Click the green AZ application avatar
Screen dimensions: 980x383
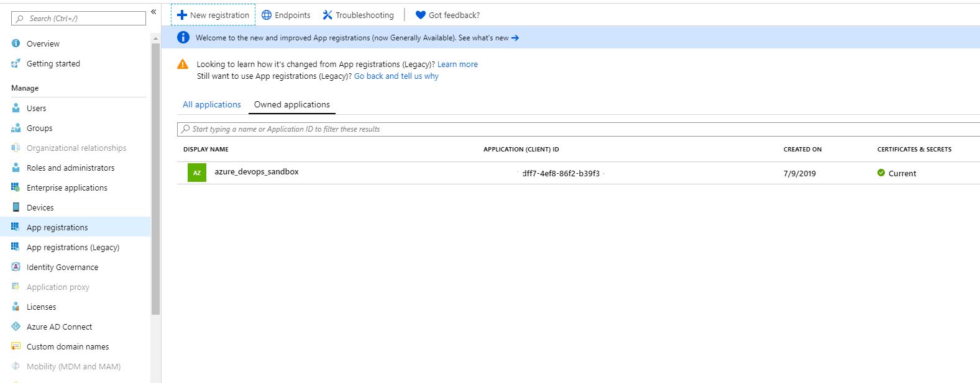pos(197,173)
